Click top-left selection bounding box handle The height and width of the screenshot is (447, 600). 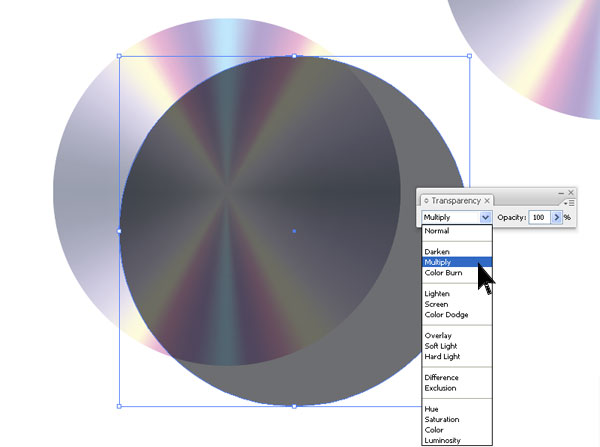(x=119, y=56)
